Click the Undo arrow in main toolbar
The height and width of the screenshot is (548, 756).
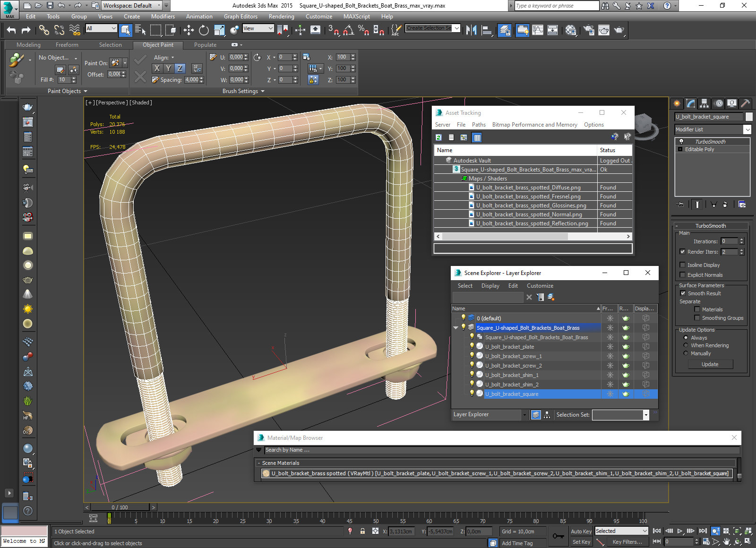pos(11,30)
